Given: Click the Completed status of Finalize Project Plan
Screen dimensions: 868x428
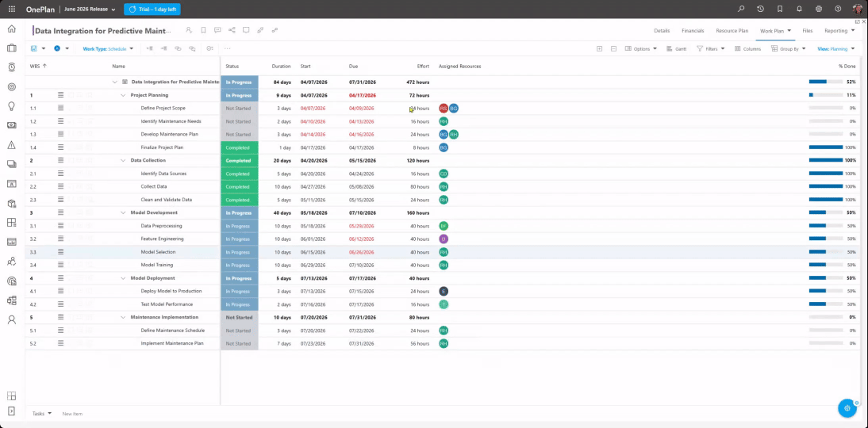Looking at the screenshot, I should [239, 147].
